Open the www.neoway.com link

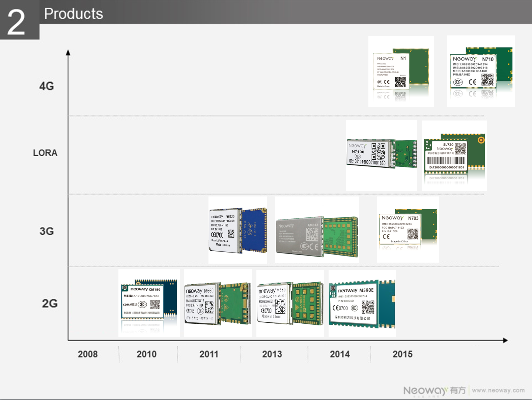[x=498, y=390]
